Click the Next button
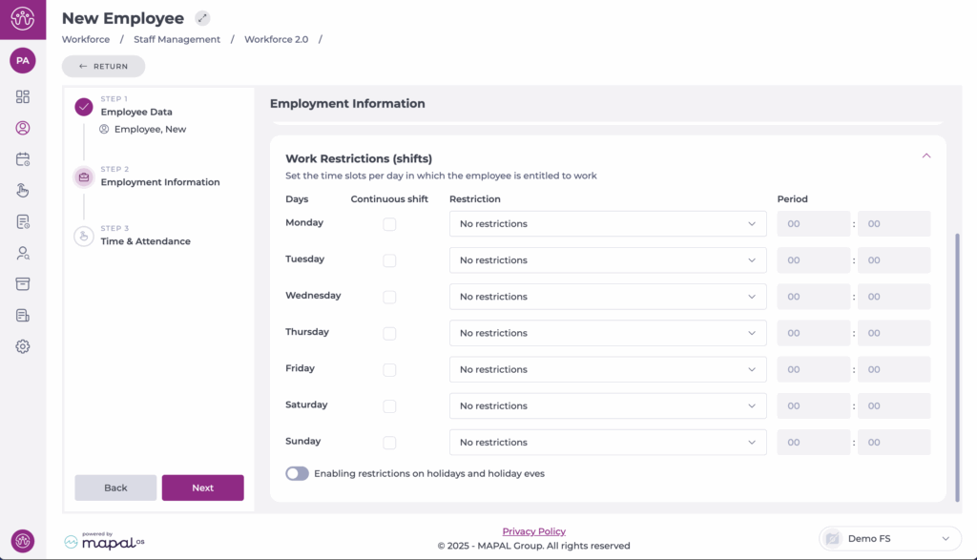The width and height of the screenshot is (977, 560). pos(202,487)
